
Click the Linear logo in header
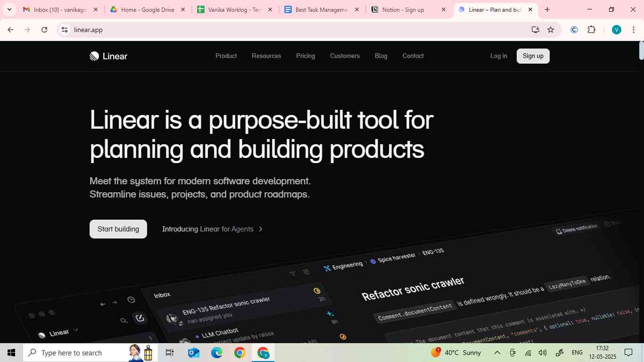coord(108,56)
